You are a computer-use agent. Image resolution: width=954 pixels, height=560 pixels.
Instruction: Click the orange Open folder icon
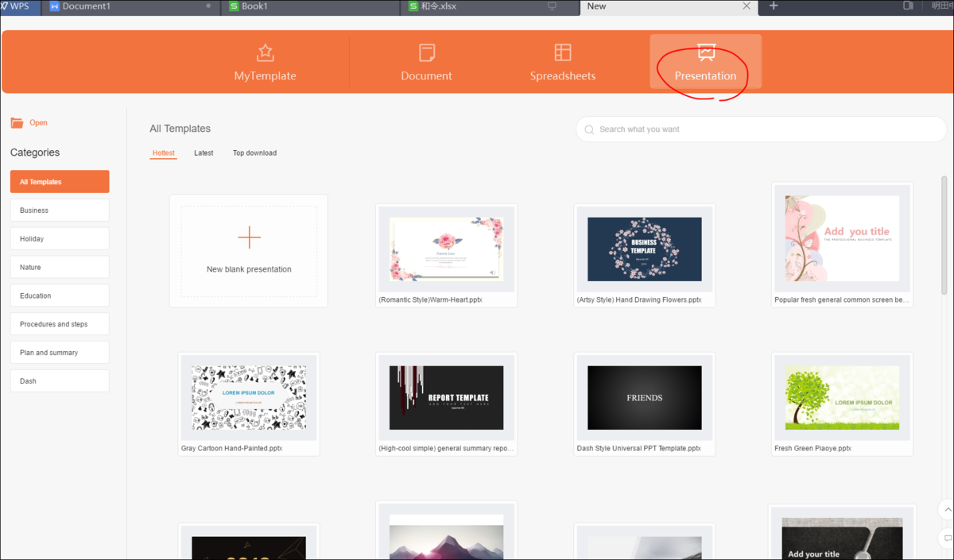[x=17, y=123]
